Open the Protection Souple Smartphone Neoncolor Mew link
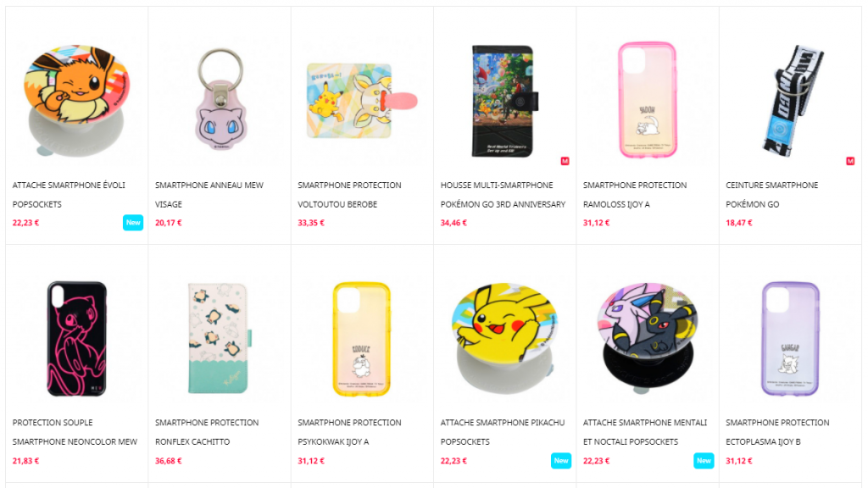The width and height of the screenshot is (868, 488). (x=75, y=432)
